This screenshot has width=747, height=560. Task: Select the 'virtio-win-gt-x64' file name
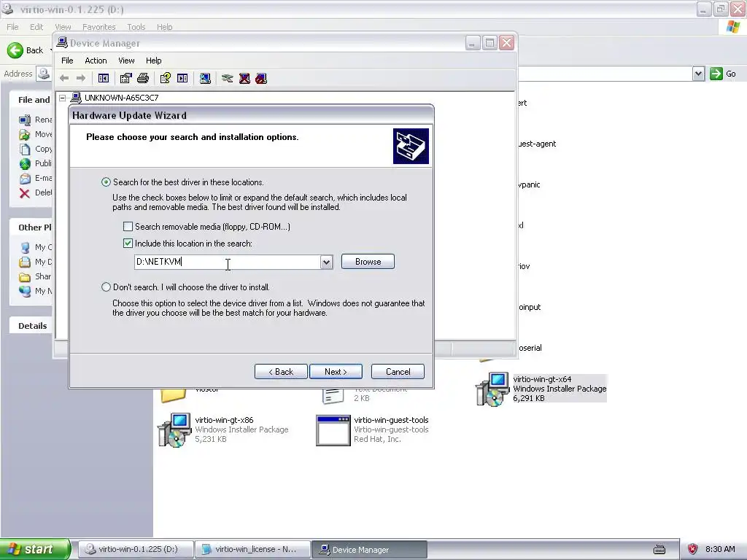coord(542,379)
